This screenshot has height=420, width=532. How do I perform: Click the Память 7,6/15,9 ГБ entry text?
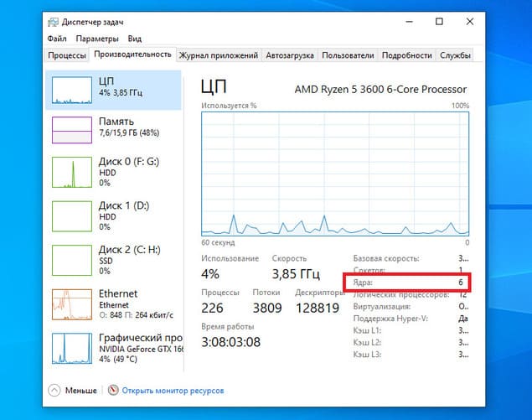129,132
